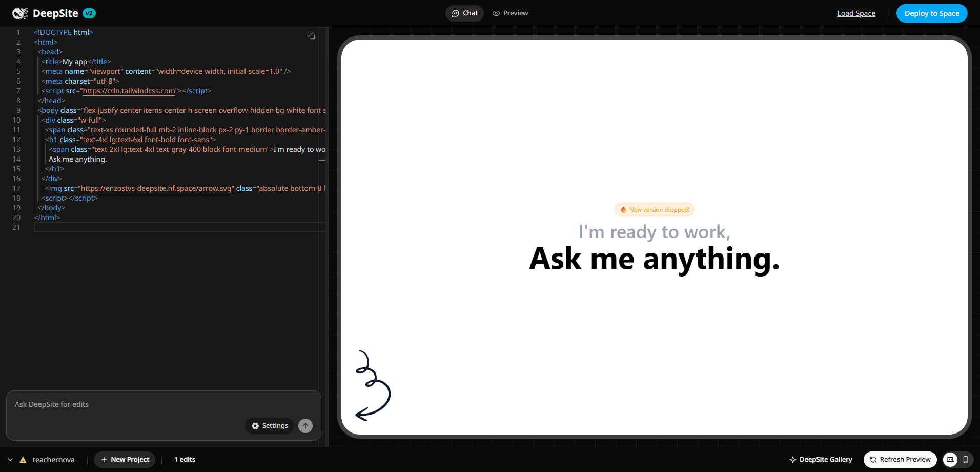
Task: Expand the teachernova account chevron
Action: (x=10, y=460)
